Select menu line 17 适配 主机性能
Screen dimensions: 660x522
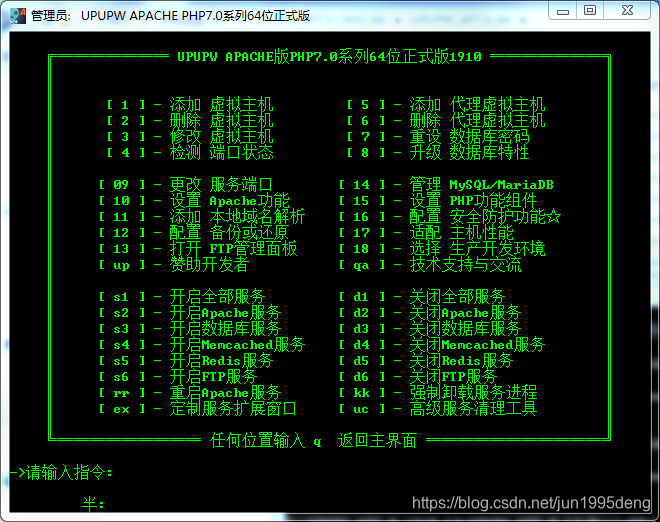[426, 232]
